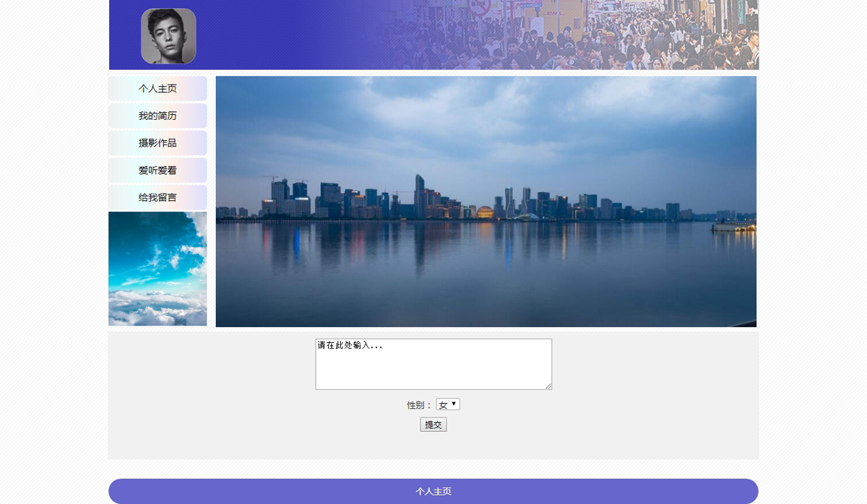
Task: Click the profile avatar photo in header
Action: tap(168, 36)
